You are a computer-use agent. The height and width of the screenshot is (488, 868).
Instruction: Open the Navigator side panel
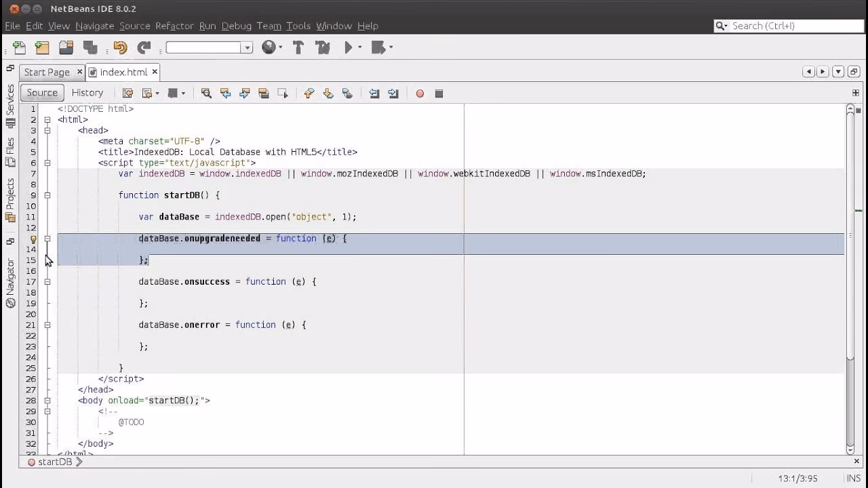10,283
